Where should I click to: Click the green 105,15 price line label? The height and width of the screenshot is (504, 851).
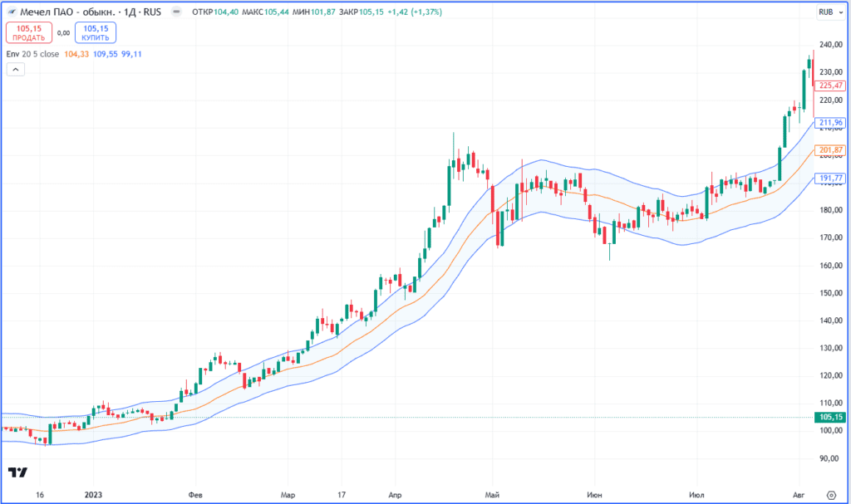pos(830,417)
